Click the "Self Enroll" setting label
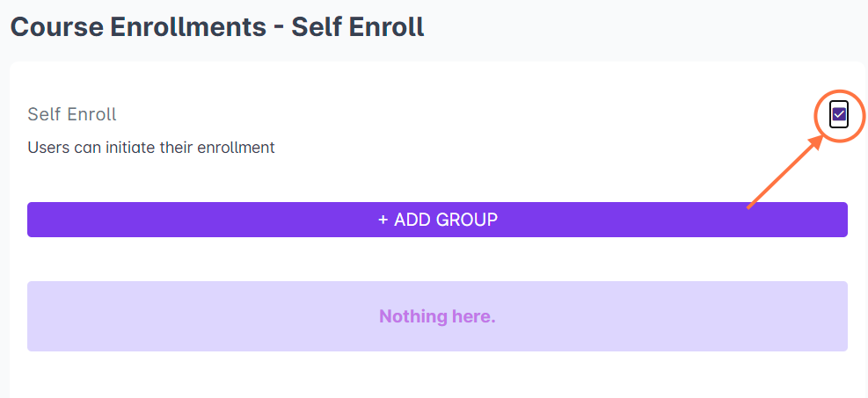868x398 pixels. click(x=72, y=114)
